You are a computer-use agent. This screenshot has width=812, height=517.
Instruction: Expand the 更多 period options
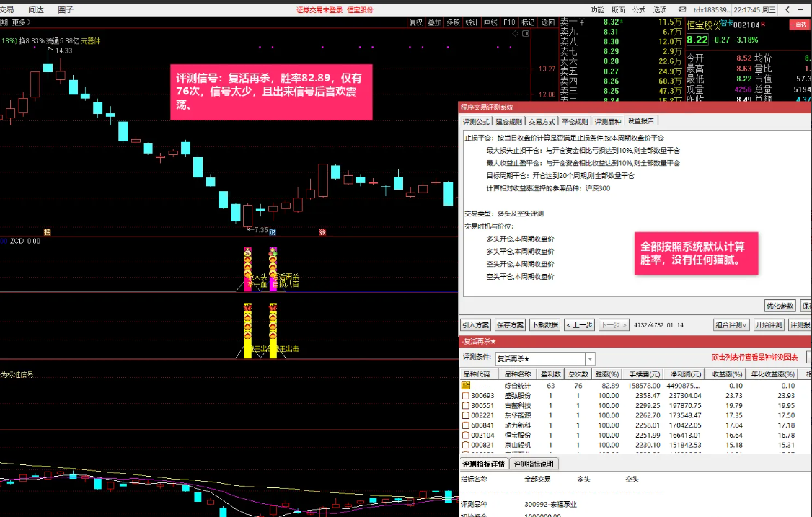click(x=19, y=22)
